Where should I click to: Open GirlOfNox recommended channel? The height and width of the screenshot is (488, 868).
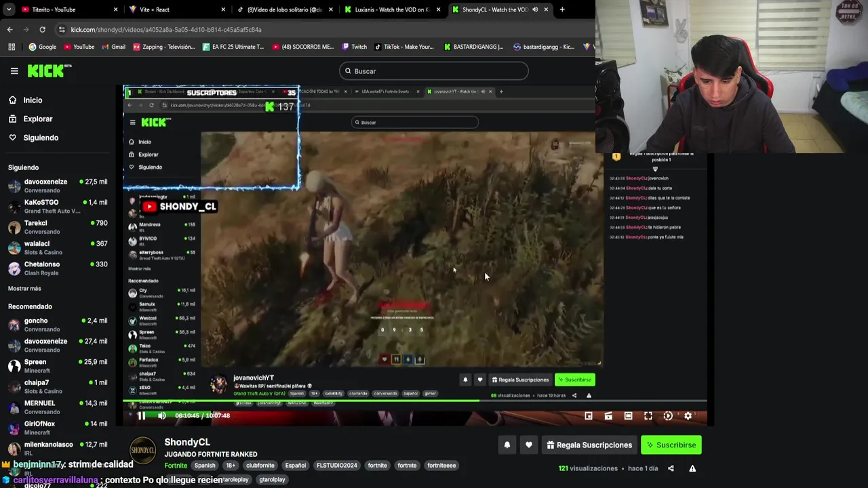57,428
